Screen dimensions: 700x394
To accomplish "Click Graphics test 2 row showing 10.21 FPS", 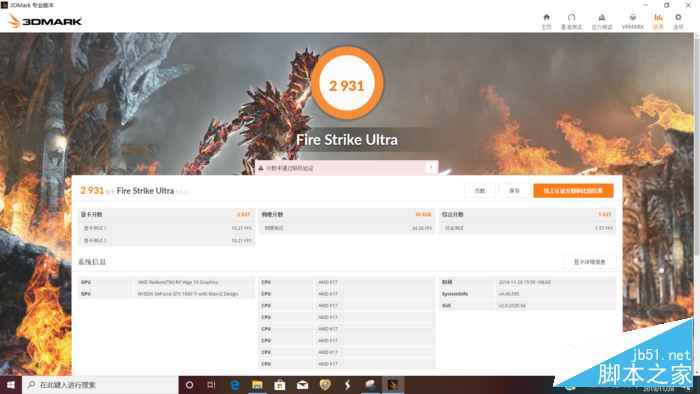I will (166, 241).
